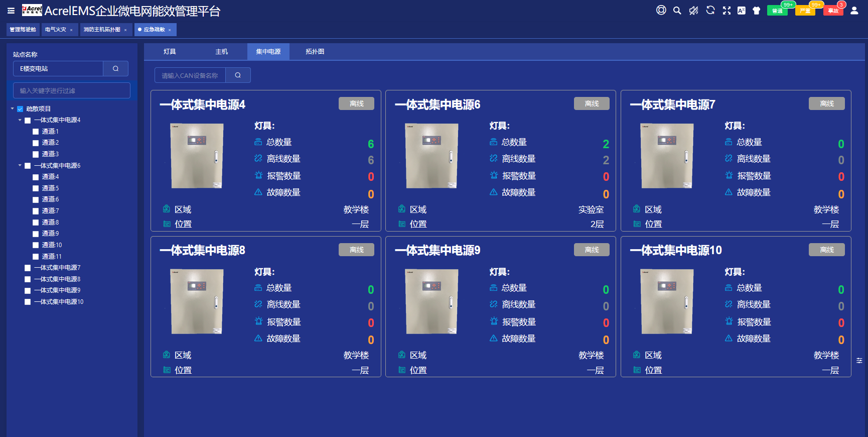Click the lifebuoy help icon
The width and height of the screenshot is (868, 437).
(661, 11)
